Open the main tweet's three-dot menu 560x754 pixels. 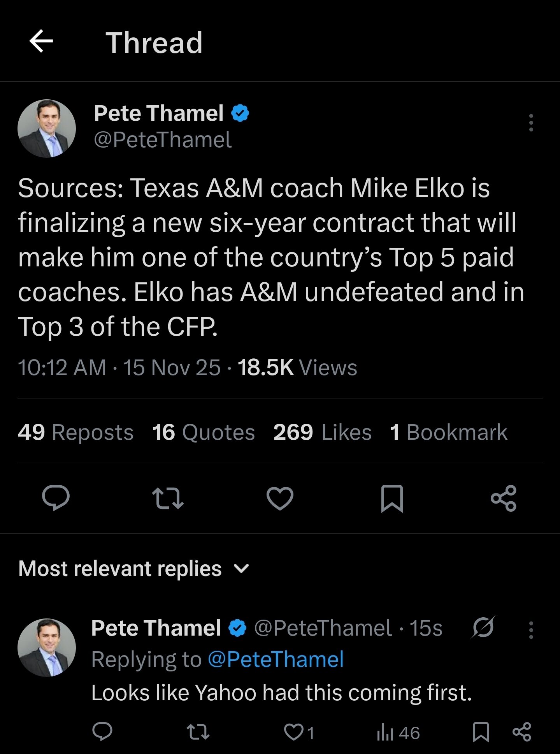(531, 122)
